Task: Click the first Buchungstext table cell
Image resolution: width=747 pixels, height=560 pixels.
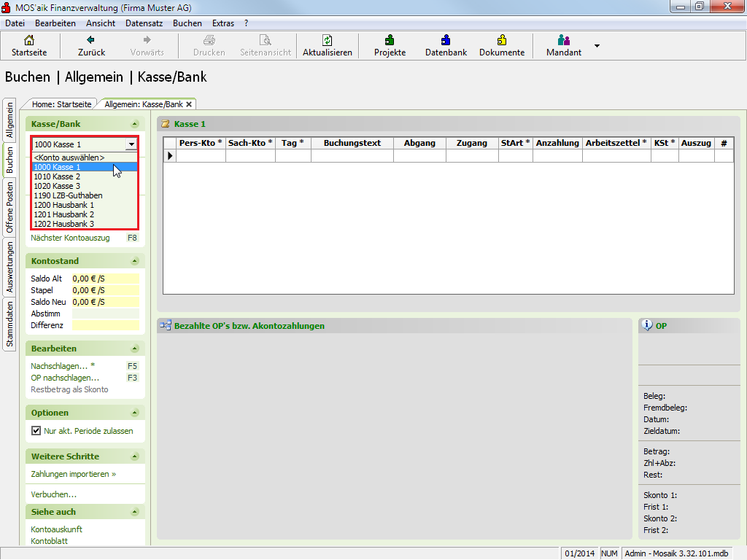Action: pyautogui.click(x=352, y=155)
